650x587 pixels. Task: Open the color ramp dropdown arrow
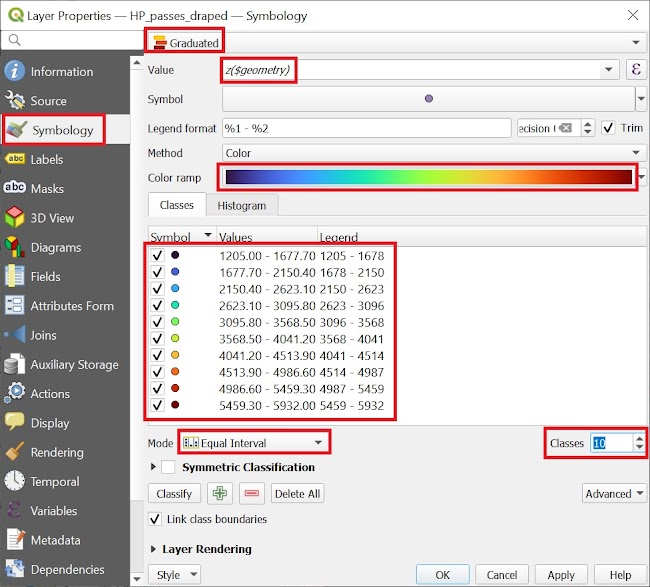[x=642, y=177]
